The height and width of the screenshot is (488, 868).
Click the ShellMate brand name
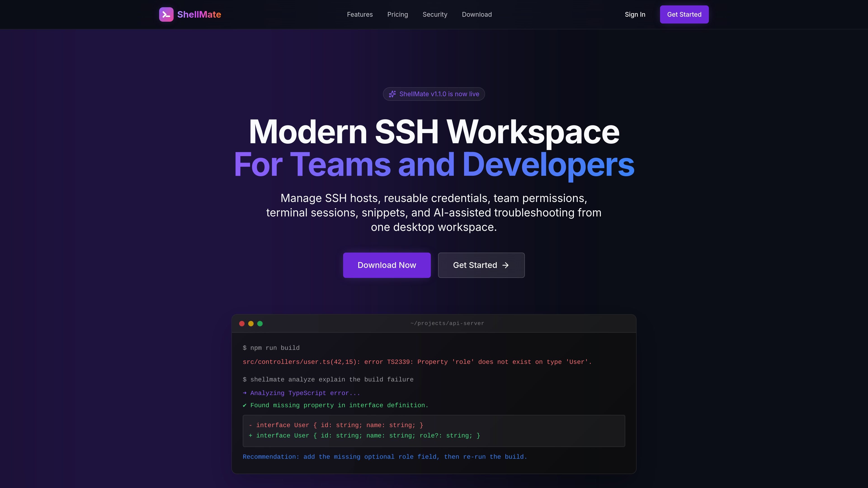point(199,14)
